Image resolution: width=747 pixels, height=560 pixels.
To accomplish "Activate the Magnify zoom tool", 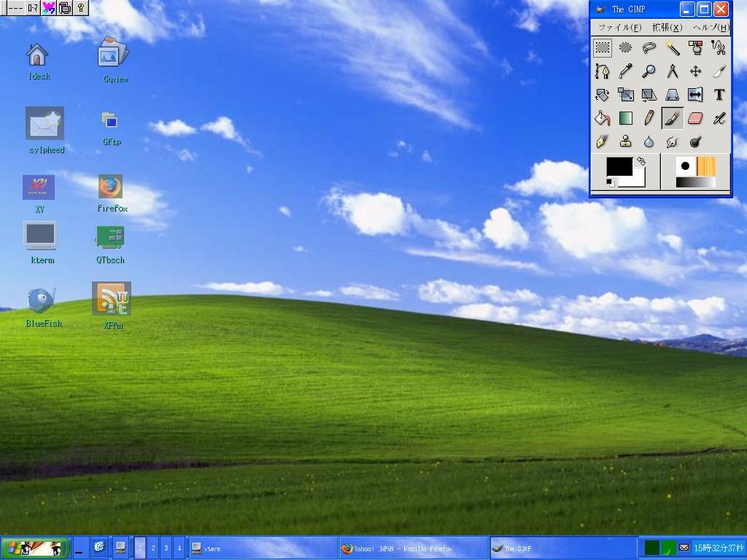I will [x=649, y=71].
